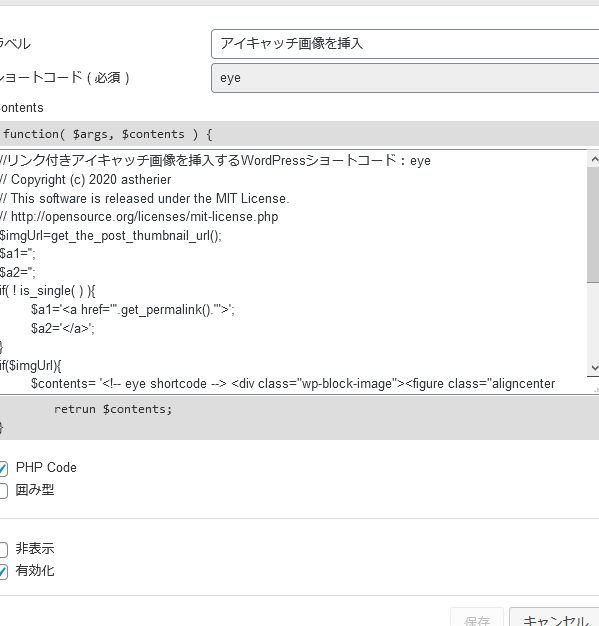The height and width of the screenshot is (626, 599).
Task: Click the 囲み型 label text
Action: pyautogui.click(x=35, y=490)
